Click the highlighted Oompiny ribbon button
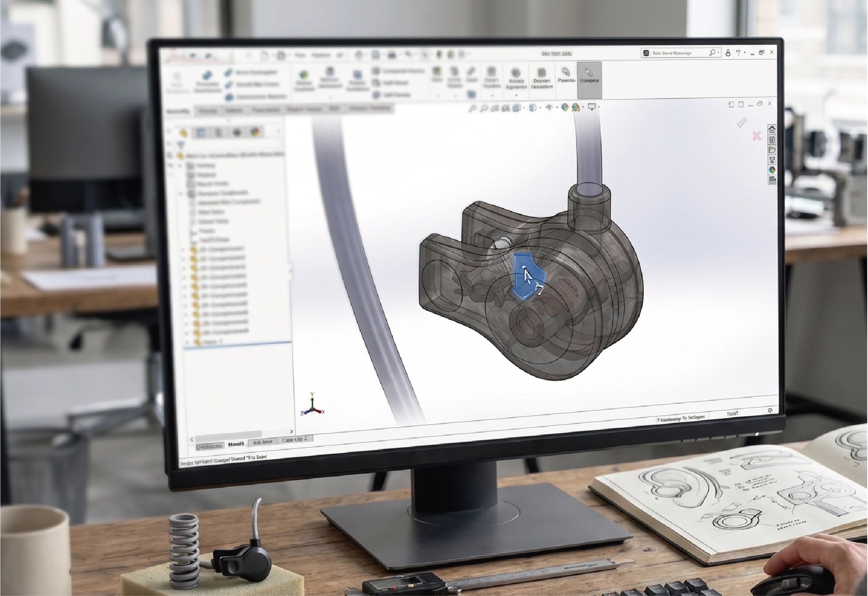 tap(589, 80)
